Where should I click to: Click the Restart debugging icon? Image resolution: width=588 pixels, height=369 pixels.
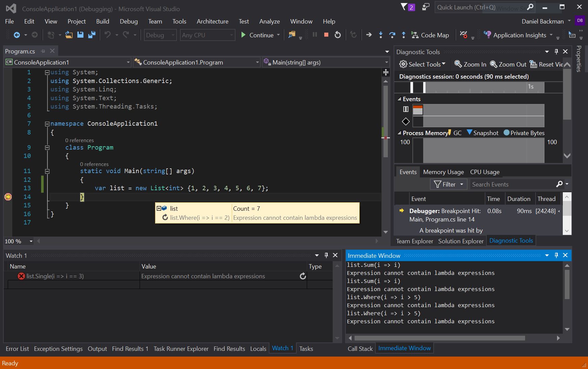tap(338, 35)
